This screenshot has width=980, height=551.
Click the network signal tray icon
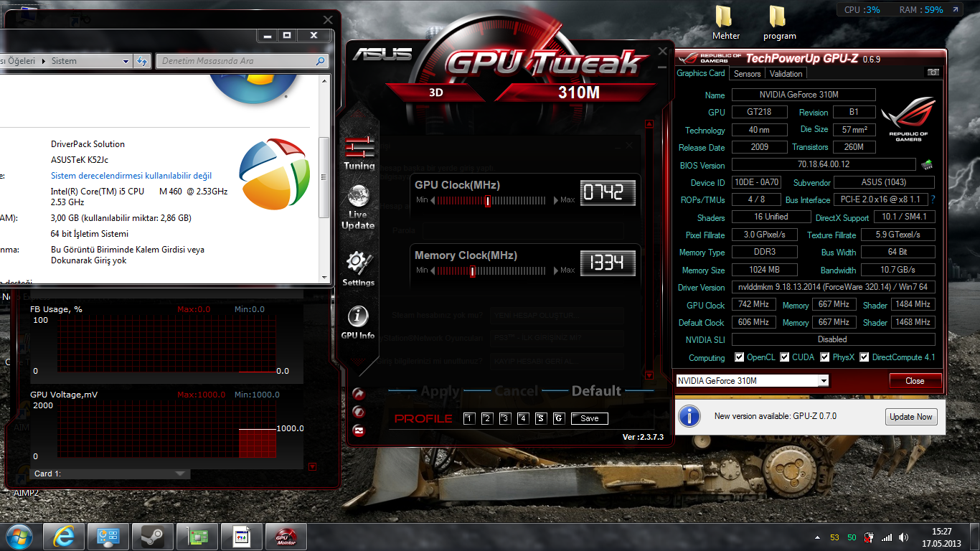point(887,537)
